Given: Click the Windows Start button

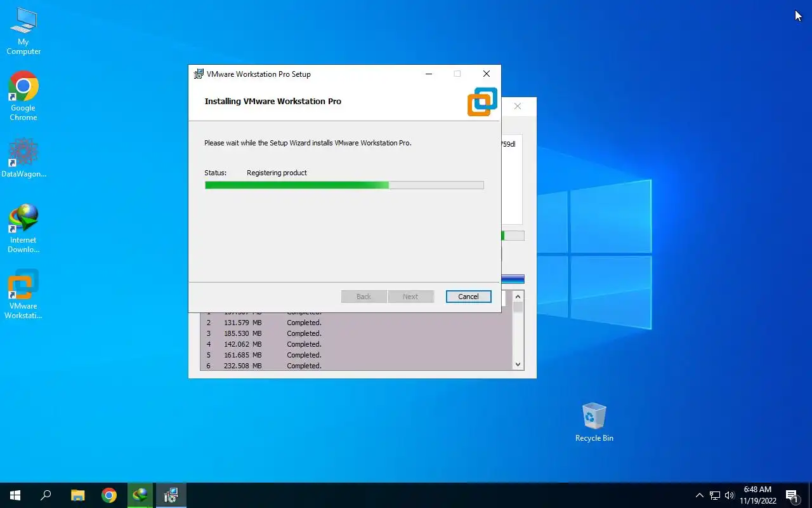Looking at the screenshot, I should [x=15, y=495].
